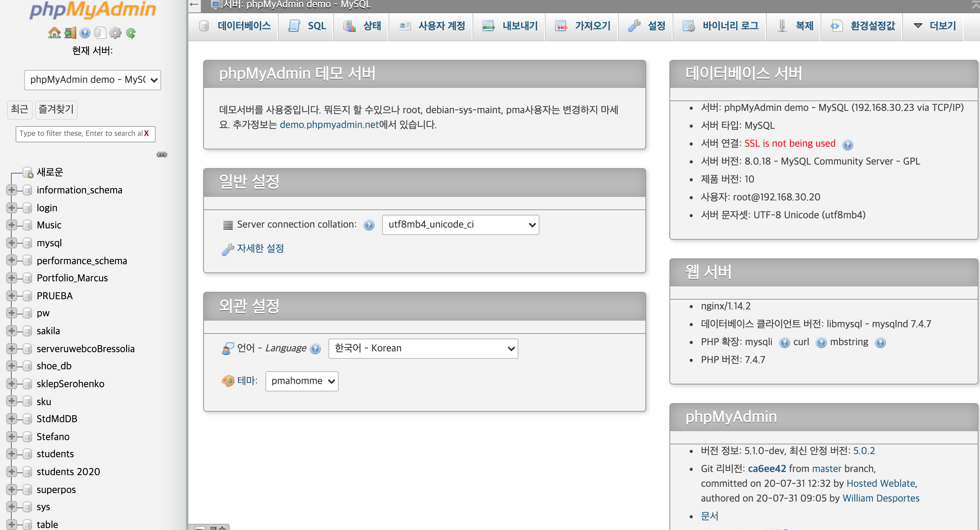Select sklepSerohenko database in tree
Viewport: 980px width, 530px height.
coord(70,384)
